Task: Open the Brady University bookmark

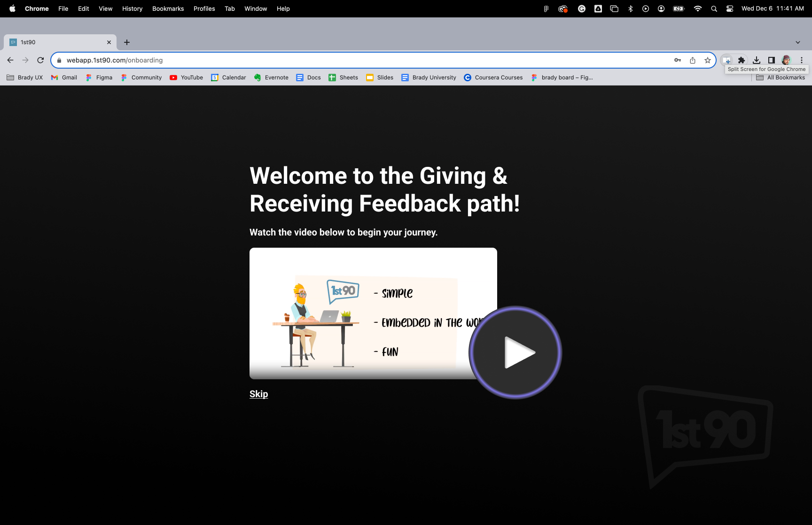Action: point(429,78)
